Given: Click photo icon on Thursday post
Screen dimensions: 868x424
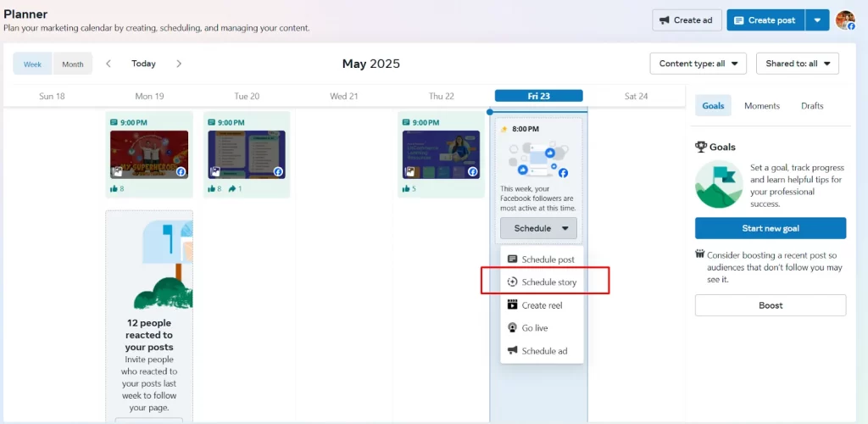Looking at the screenshot, I should (409, 171).
